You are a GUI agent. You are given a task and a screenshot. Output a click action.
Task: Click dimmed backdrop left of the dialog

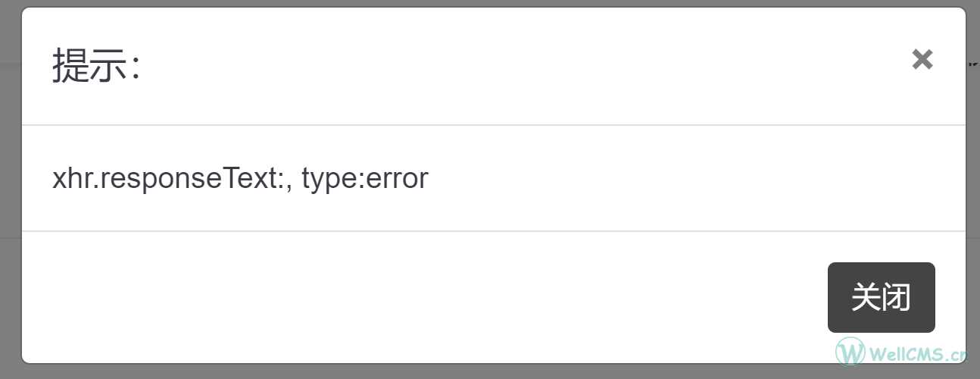coord(10,189)
